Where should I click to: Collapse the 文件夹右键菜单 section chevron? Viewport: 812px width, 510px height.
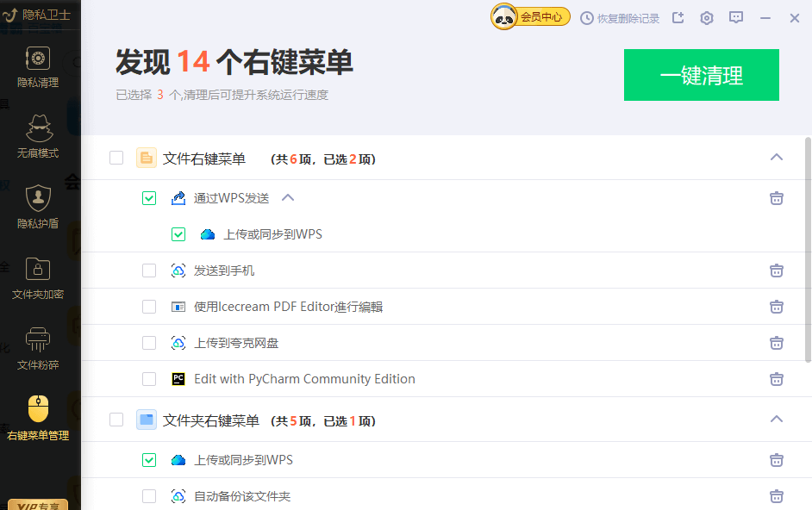point(776,420)
